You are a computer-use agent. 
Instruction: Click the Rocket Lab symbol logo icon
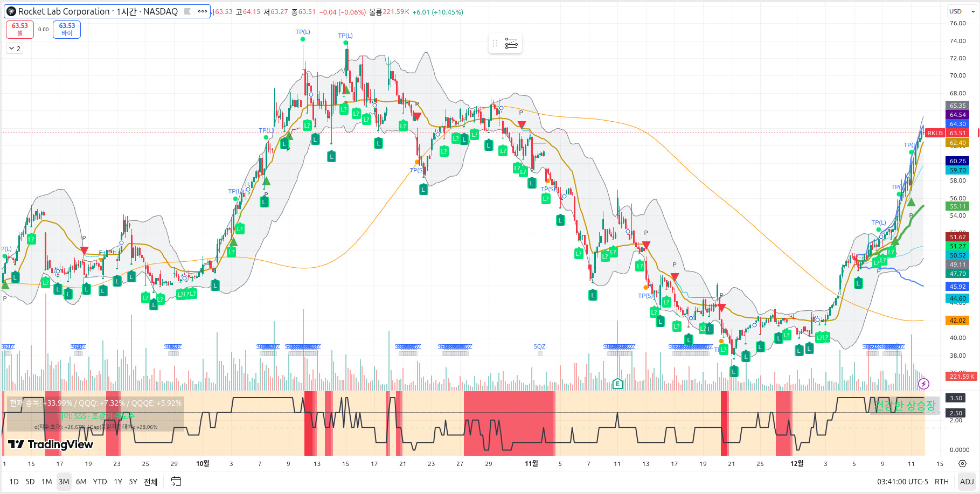coord(11,11)
